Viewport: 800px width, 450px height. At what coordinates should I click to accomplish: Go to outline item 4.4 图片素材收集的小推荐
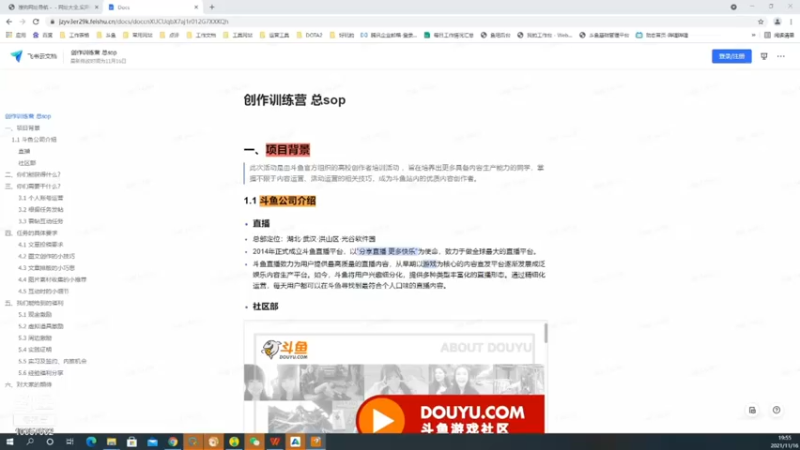[x=53, y=280]
